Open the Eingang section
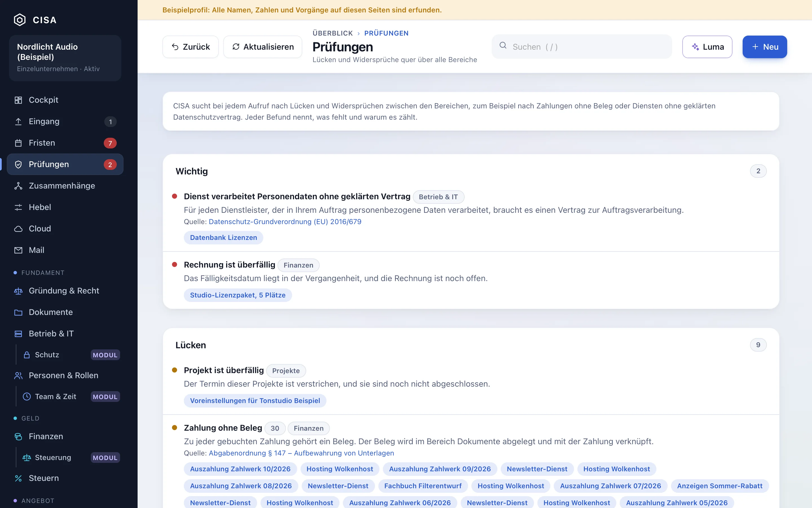This screenshot has width=812, height=508. [x=65, y=122]
